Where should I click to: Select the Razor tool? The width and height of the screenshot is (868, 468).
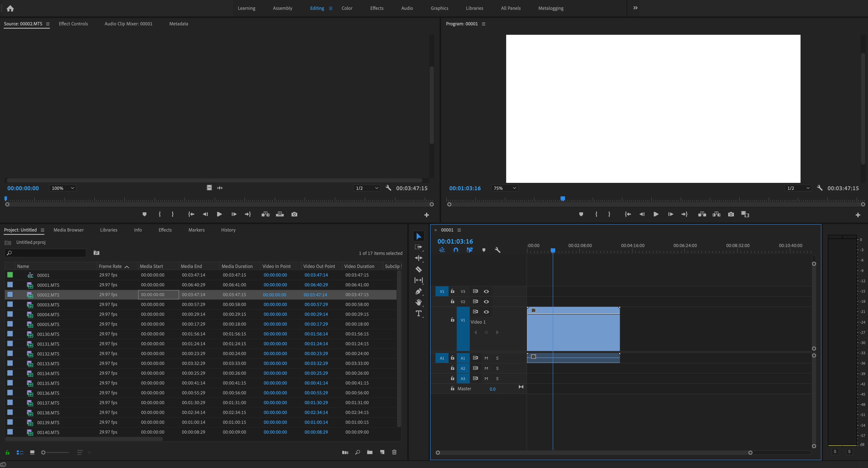click(x=418, y=269)
